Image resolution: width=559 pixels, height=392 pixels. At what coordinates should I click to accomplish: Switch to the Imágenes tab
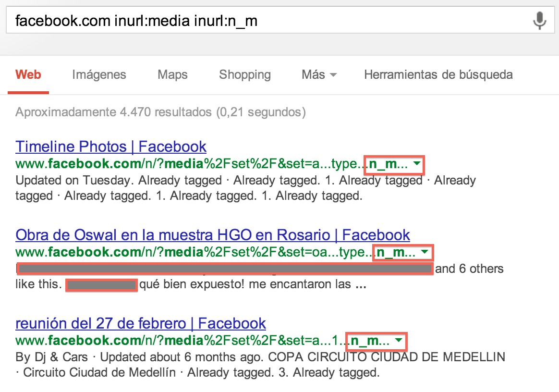(x=99, y=74)
